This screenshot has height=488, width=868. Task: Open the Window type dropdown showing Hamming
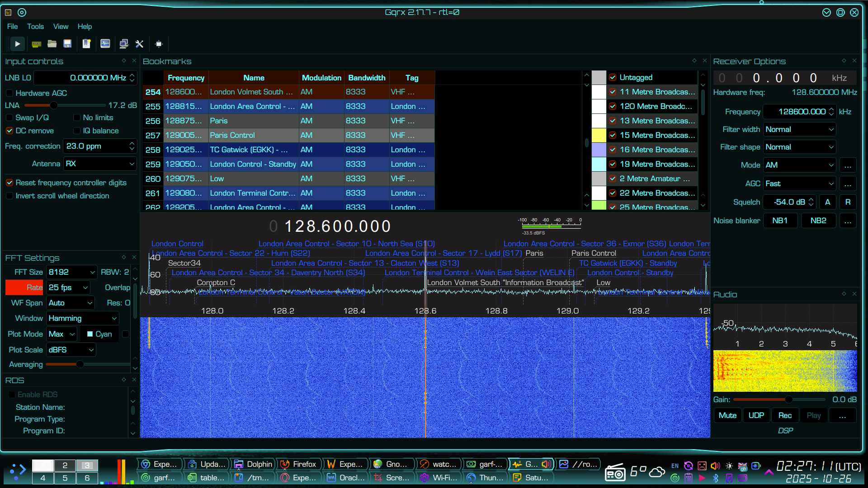(x=82, y=319)
